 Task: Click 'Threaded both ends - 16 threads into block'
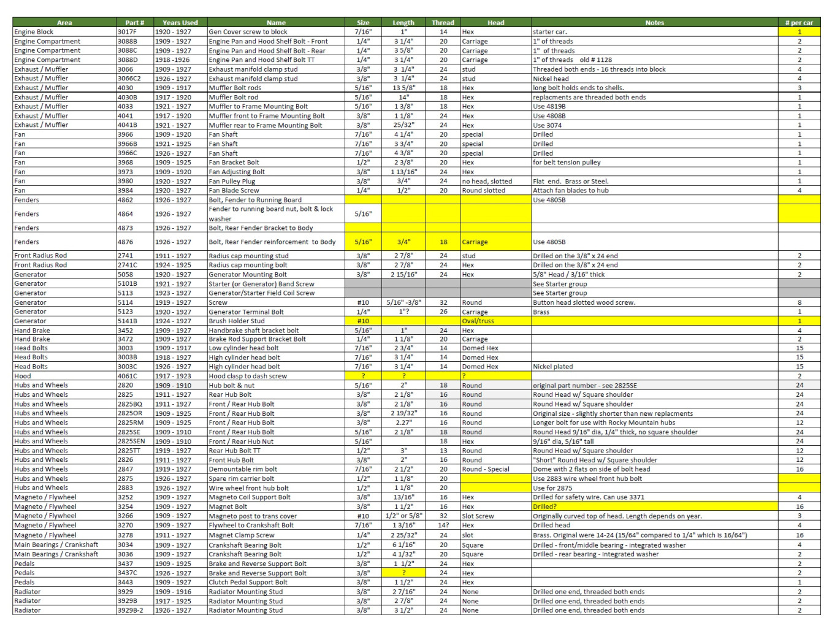[599, 69]
